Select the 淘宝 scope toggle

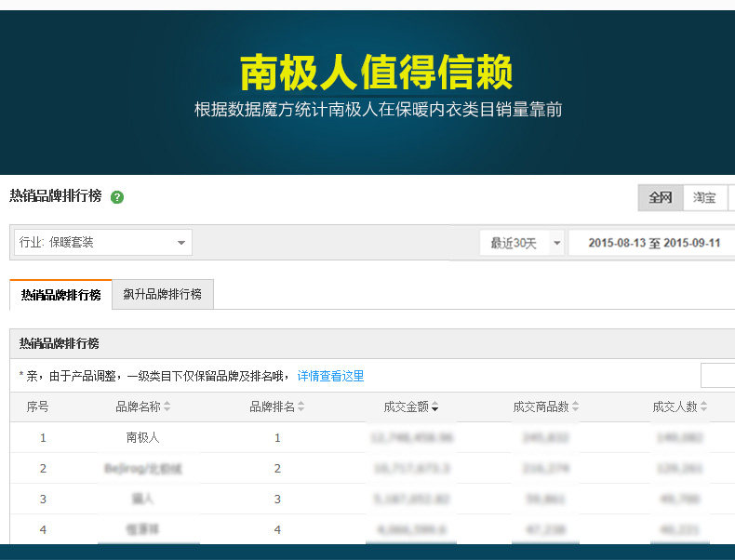point(705,198)
